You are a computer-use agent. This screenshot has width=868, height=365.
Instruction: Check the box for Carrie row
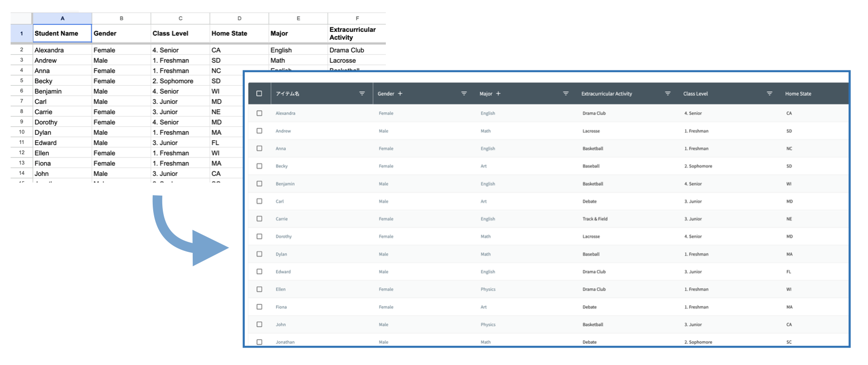[259, 219]
